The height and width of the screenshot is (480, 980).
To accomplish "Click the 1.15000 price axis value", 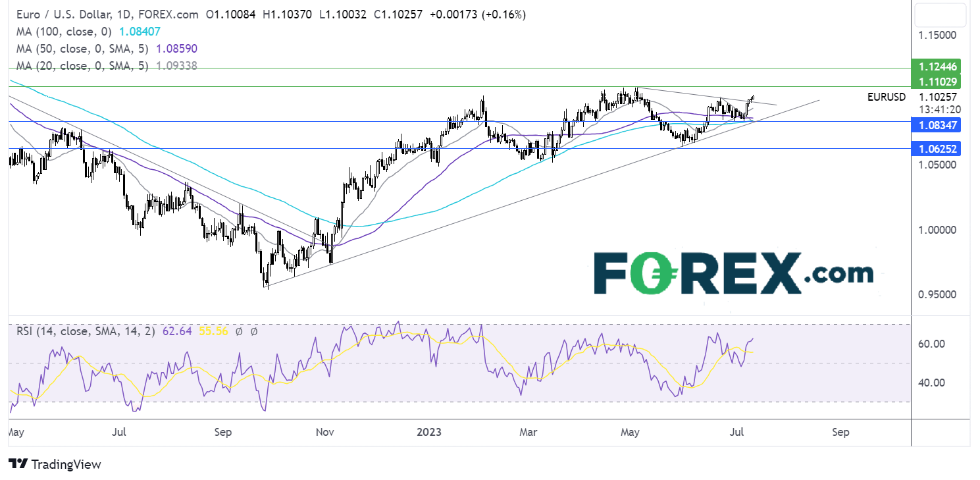I will (938, 34).
